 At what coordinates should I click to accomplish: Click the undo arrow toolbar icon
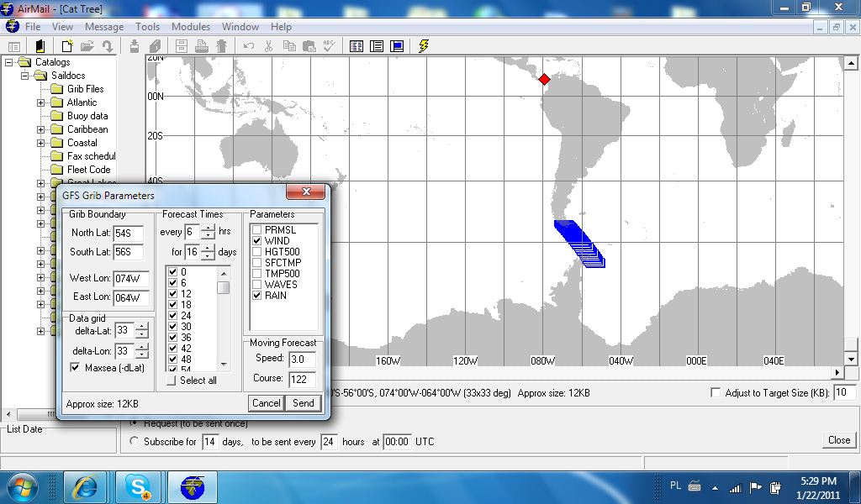(x=249, y=46)
